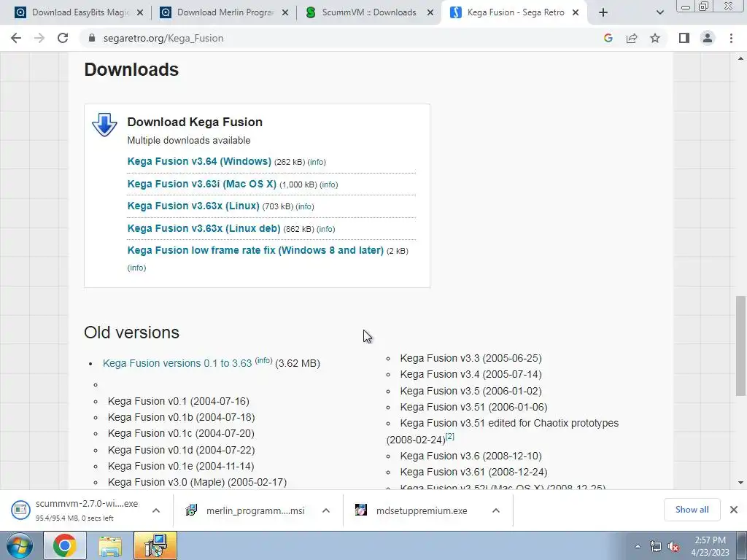Click the installer program taskbar icon

click(155, 545)
